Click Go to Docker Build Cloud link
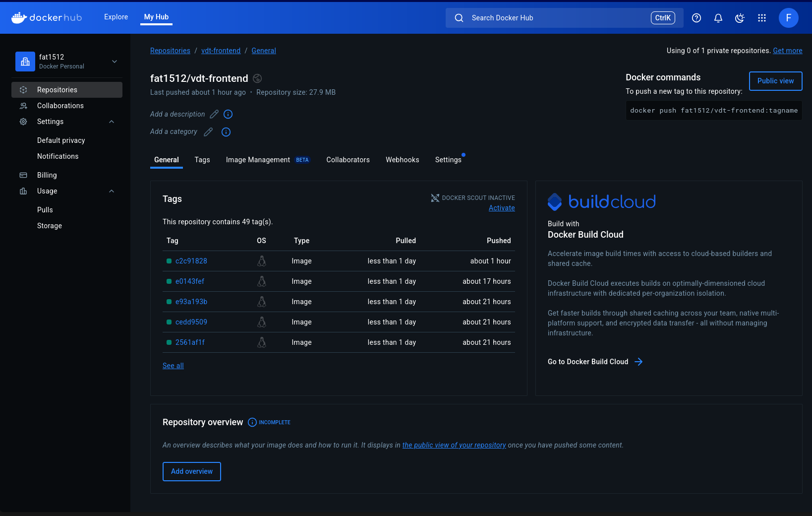The width and height of the screenshot is (812, 516). coord(588,362)
